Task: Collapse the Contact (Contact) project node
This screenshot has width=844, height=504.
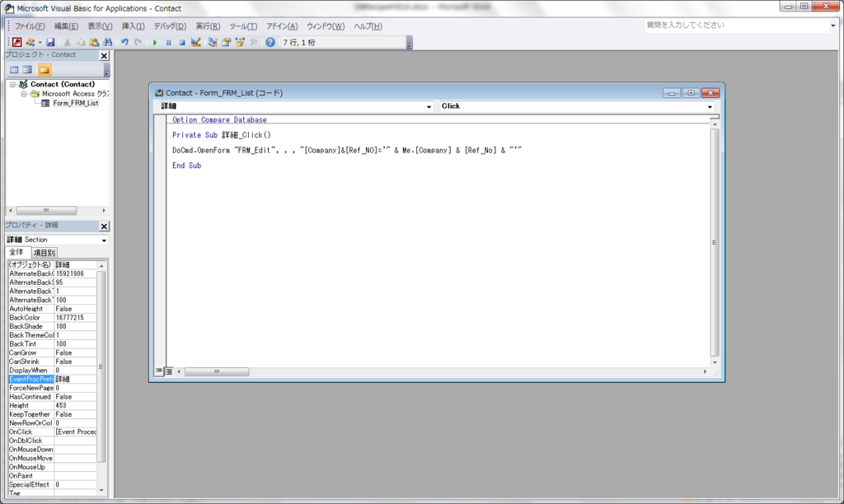Action: (x=12, y=85)
